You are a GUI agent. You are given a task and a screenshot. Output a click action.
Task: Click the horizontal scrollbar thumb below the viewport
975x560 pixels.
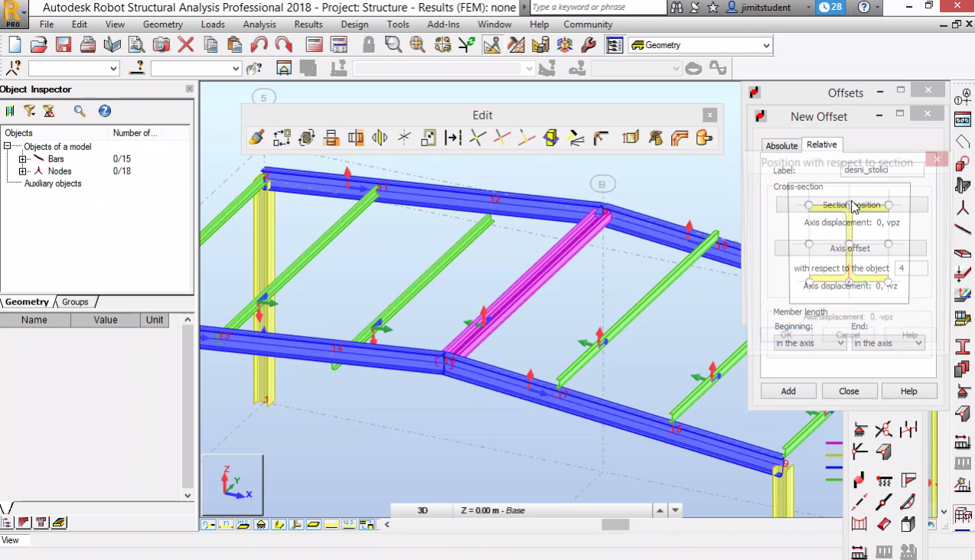coord(615,525)
